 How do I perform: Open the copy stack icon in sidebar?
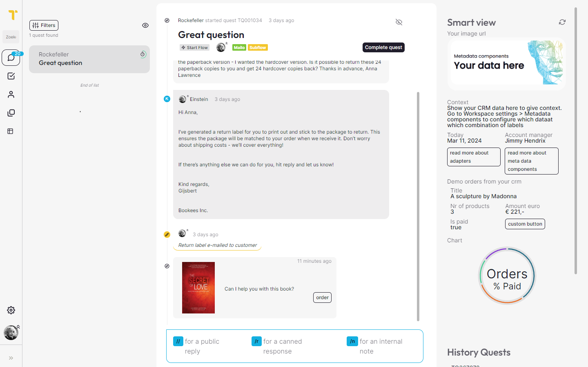click(11, 113)
